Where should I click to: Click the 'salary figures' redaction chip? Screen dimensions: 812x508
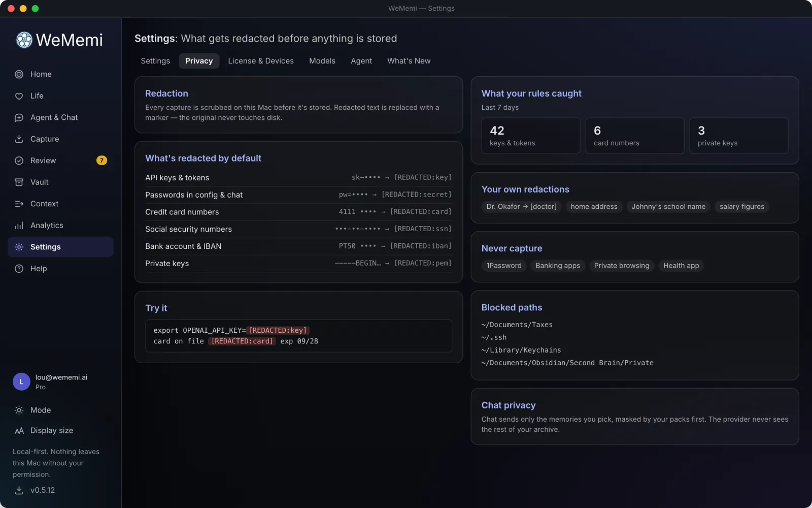(741, 207)
